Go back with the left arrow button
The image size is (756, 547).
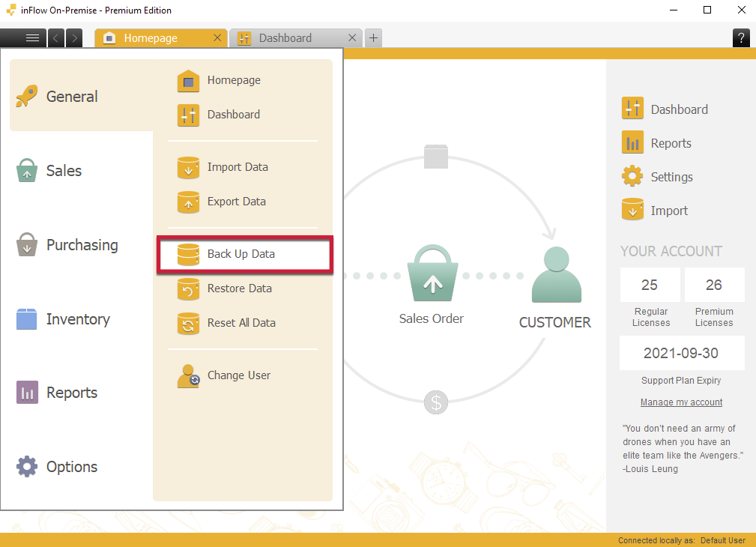click(55, 37)
